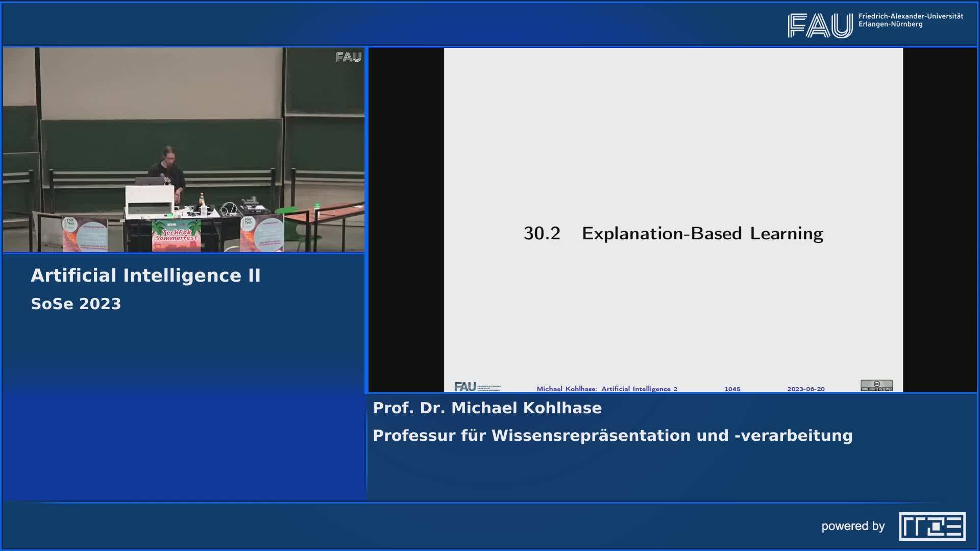Viewport: 980px width, 551px height.
Task: Click the right FSV Tech poster
Action: pos(262,233)
